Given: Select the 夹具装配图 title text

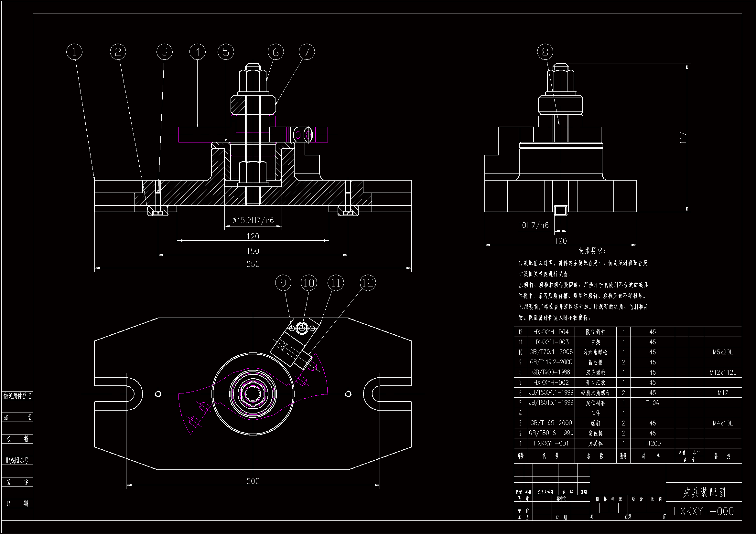Looking at the screenshot, I should point(704,493).
